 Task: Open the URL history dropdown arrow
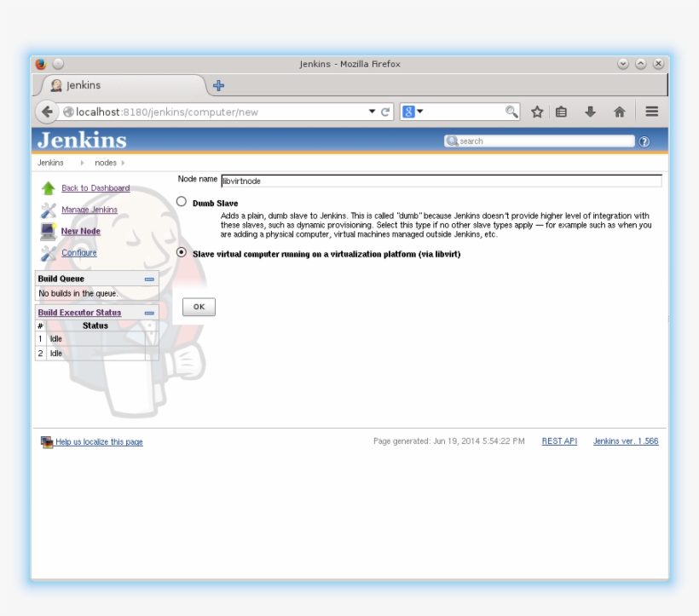(x=372, y=112)
